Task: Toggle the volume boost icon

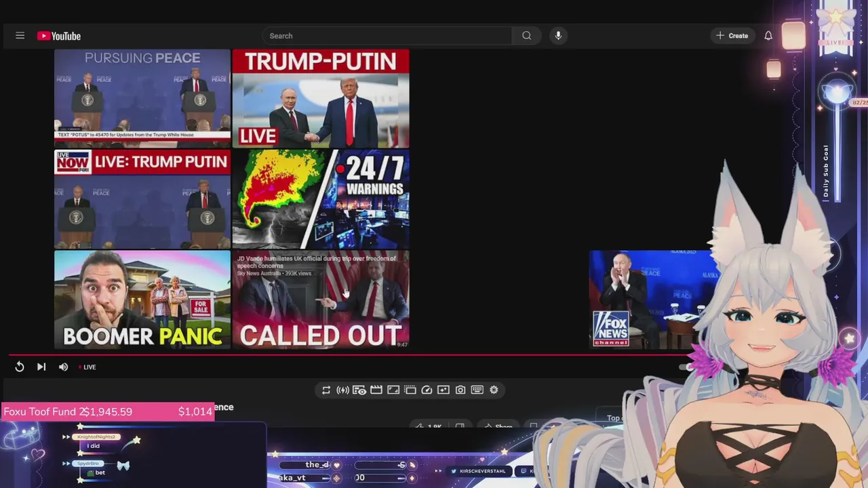Action: (342, 390)
